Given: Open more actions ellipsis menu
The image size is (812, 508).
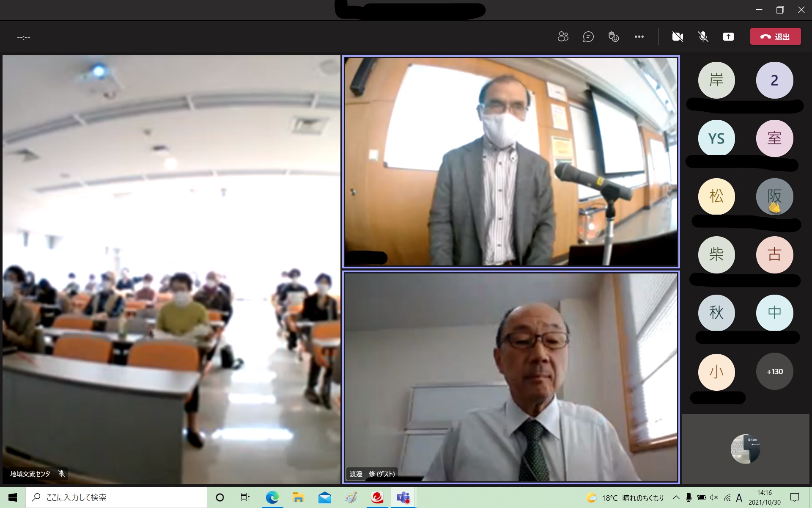Looking at the screenshot, I should click(x=639, y=37).
